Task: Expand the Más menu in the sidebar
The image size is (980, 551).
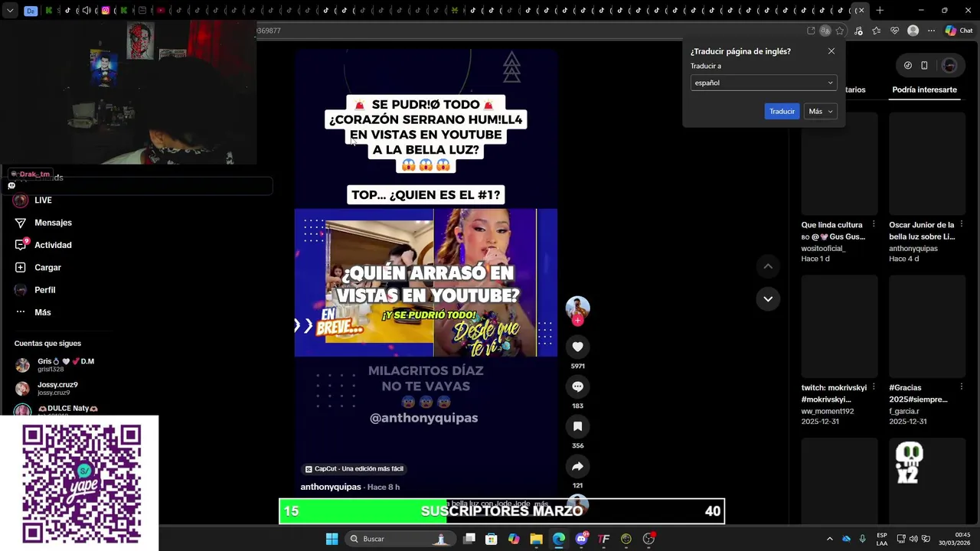Action: click(33, 312)
